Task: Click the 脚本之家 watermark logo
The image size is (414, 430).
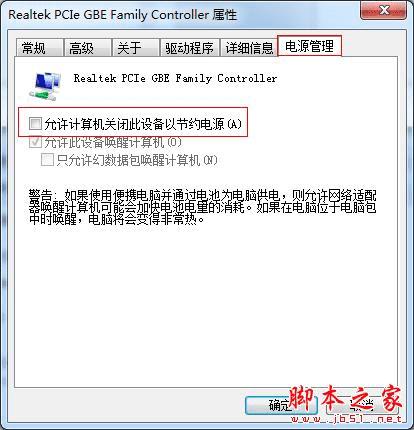Action: (345, 398)
